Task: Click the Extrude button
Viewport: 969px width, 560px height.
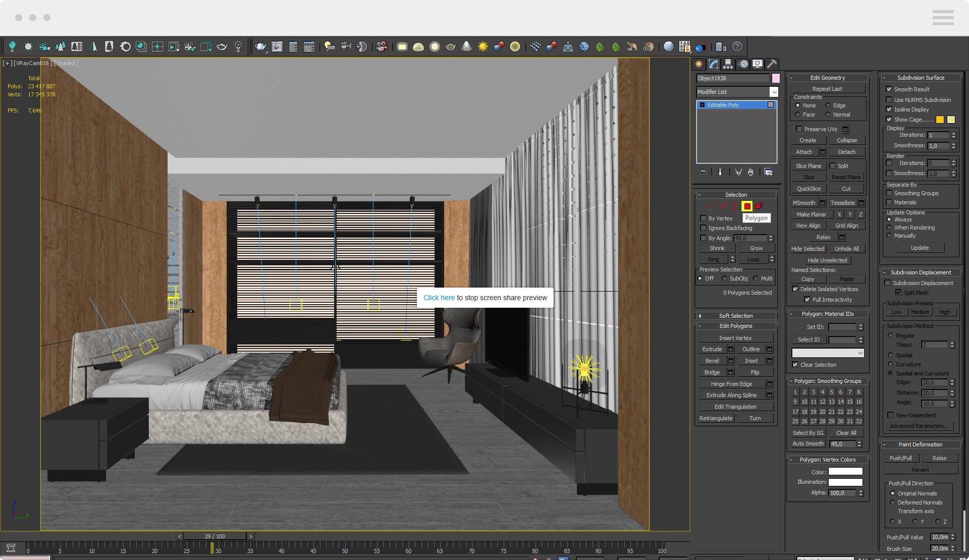Action: 712,349
